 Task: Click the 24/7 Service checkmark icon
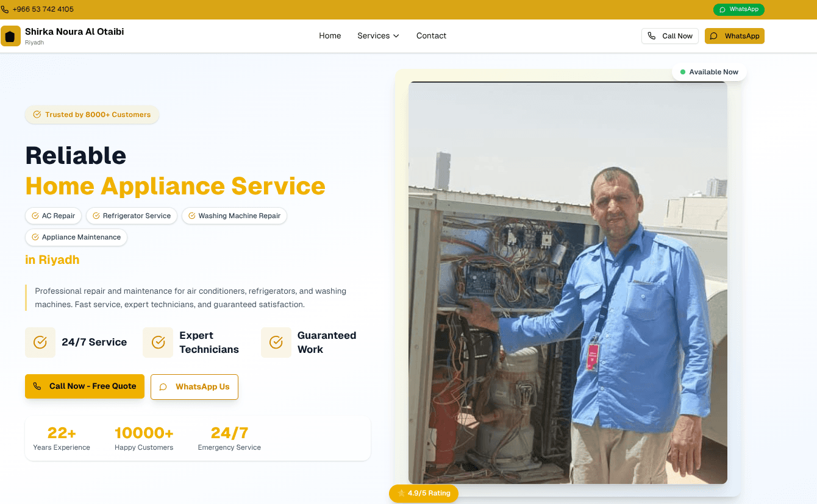[40, 342]
